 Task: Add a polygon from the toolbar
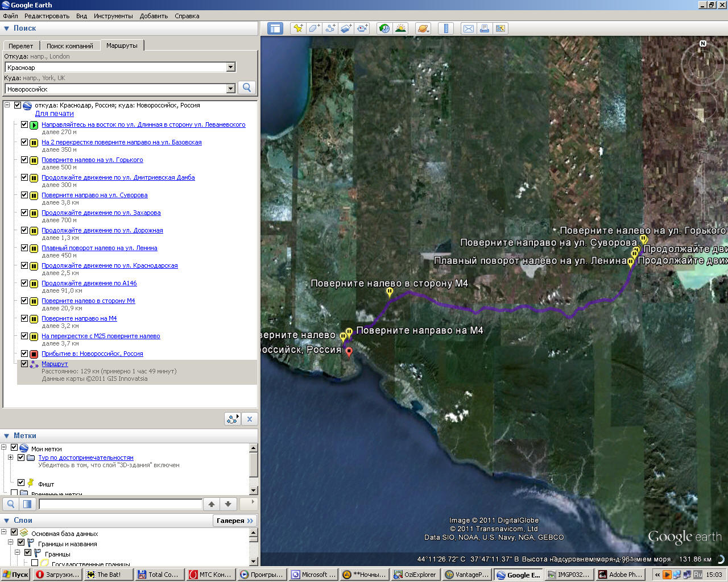(313, 28)
